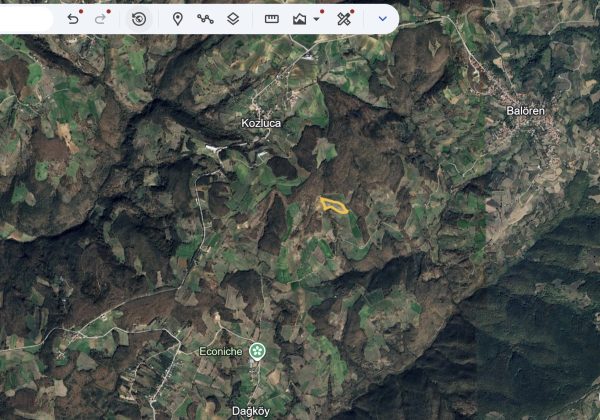This screenshot has width=600, height=420.
Task: Click the crossed pencil and ruler icon
Action: tap(344, 19)
